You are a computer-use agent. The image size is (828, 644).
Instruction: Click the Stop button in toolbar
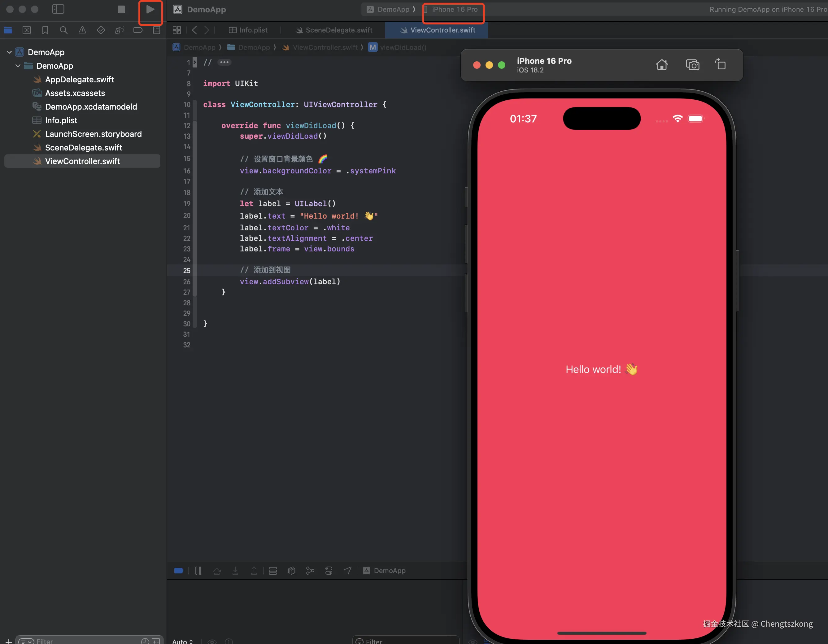pos(121,10)
